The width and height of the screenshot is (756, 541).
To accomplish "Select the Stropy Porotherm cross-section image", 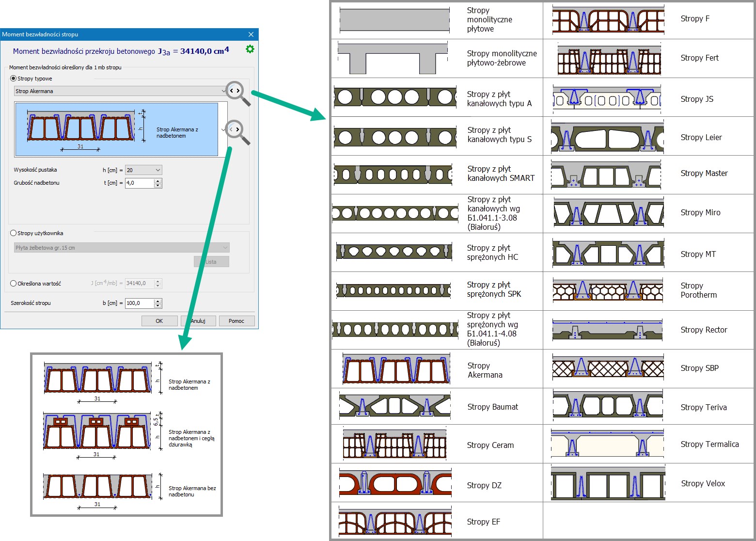I will [x=608, y=290].
